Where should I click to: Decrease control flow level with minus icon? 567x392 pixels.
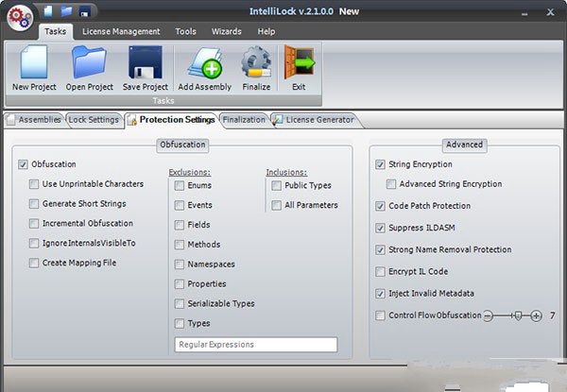(x=489, y=315)
